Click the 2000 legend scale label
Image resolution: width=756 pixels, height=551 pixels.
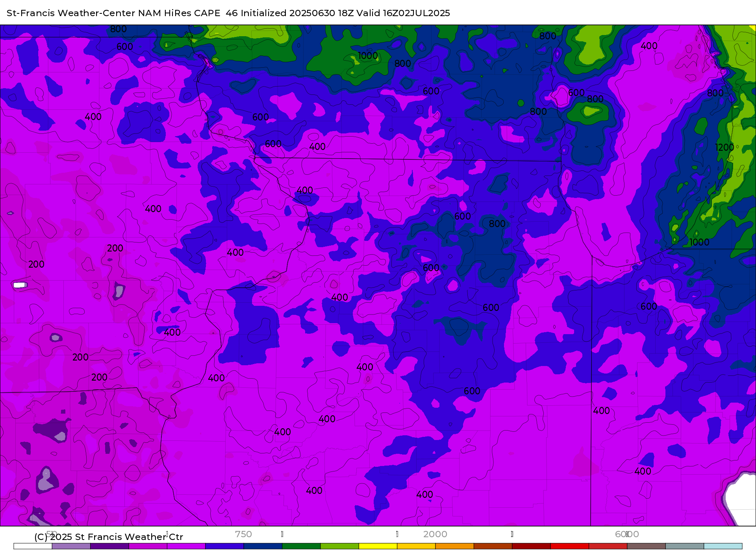[435, 534]
